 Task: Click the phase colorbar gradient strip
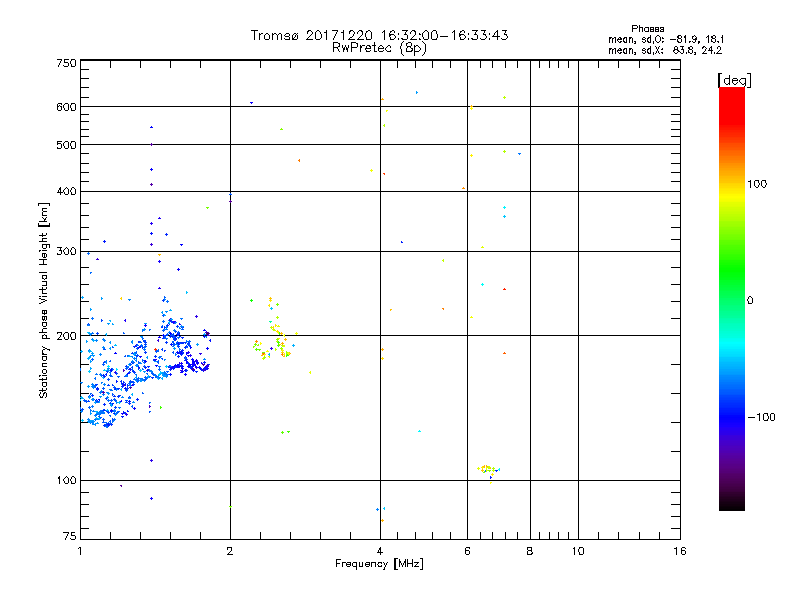(x=732, y=298)
